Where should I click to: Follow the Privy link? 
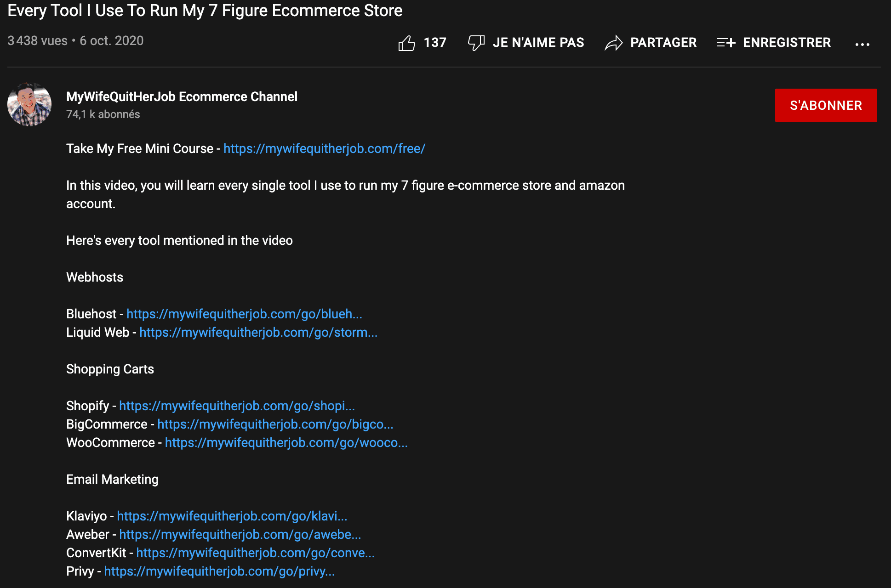[x=219, y=571]
